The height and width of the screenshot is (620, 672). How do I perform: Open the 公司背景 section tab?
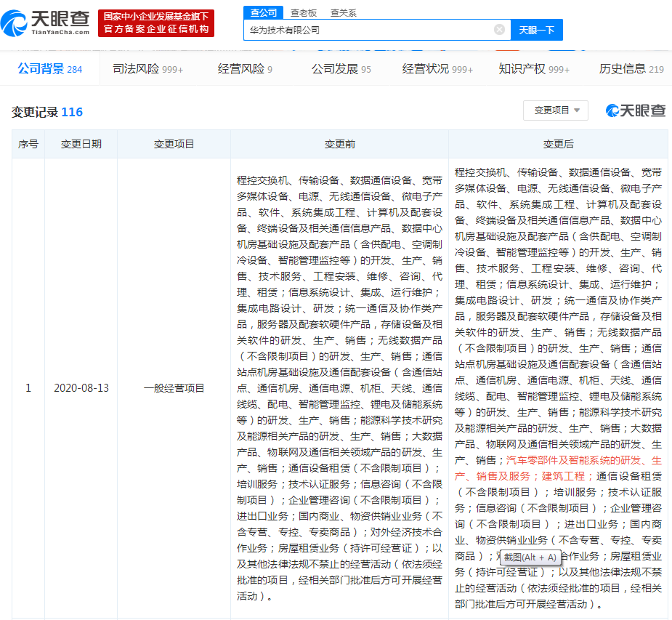[49, 68]
